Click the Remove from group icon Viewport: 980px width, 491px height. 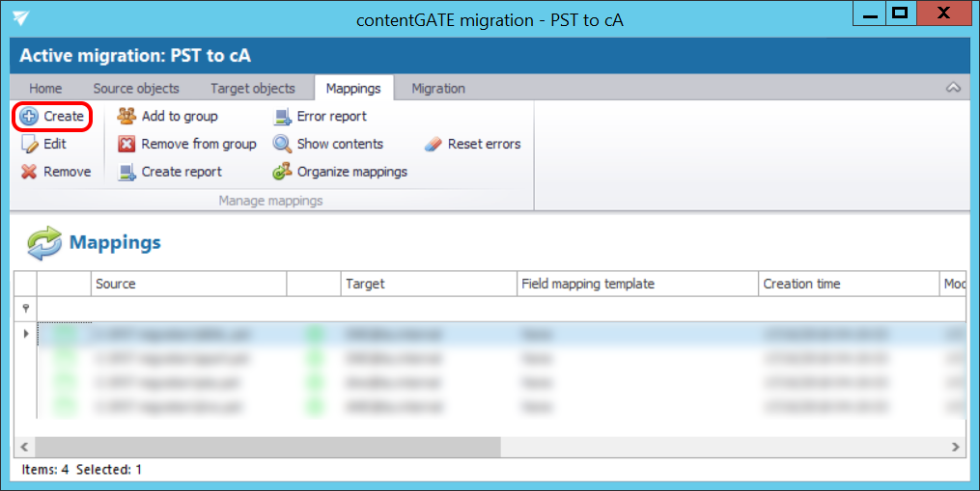tap(126, 145)
